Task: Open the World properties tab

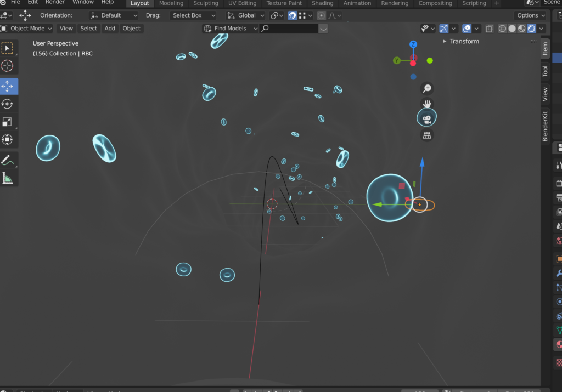Action: tap(558, 240)
